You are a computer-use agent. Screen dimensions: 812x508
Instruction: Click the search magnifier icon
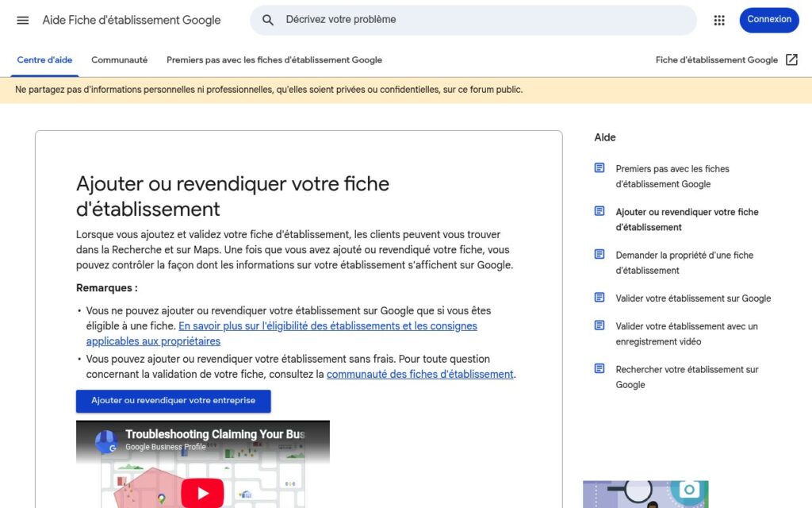pyautogui.click(x=268, y=20)
